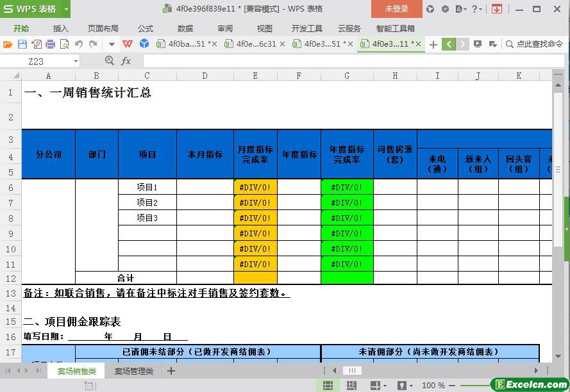
Task: Add a new sheet with plus button
Action: coord(171,371)
